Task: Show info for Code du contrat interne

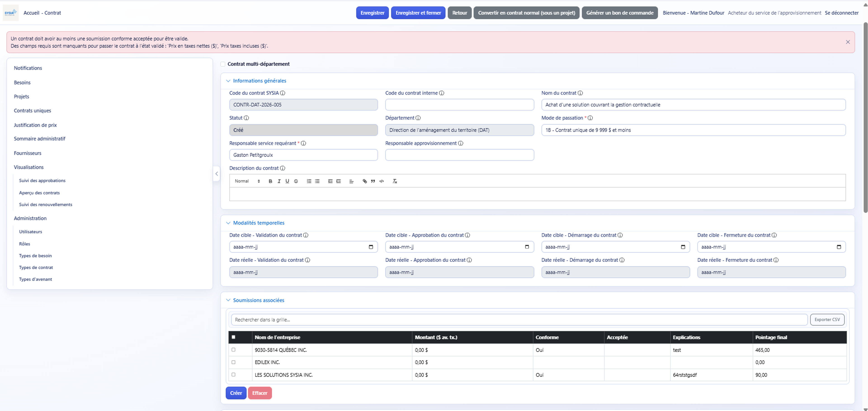Action: (441, 93)
